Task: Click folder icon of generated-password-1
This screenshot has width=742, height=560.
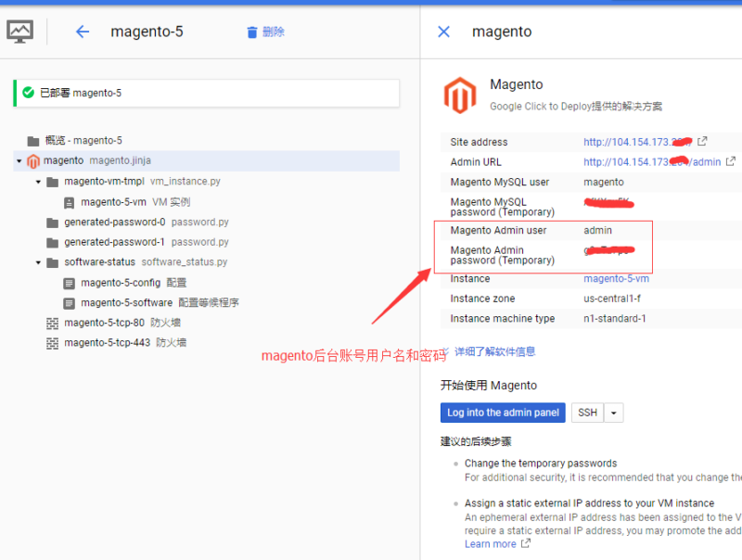Action: pos(53,243)
